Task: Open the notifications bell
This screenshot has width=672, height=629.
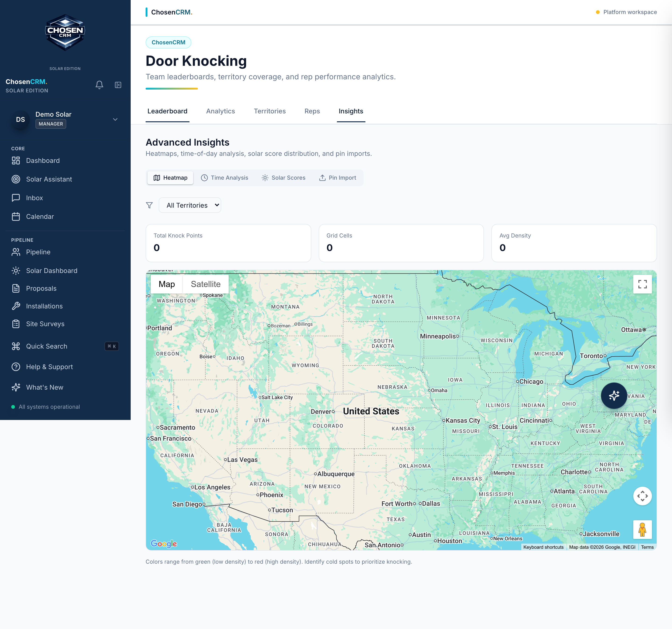Action: (x=99, y=85)
